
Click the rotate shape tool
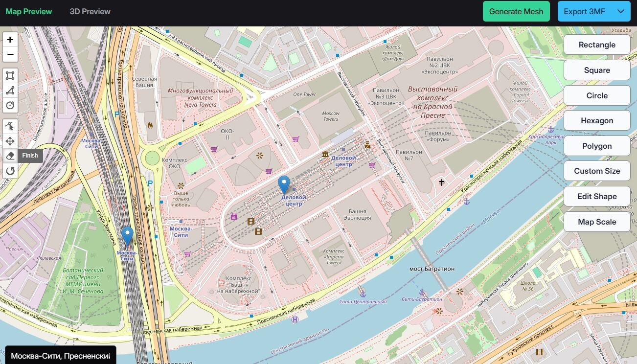pos(10,171)
